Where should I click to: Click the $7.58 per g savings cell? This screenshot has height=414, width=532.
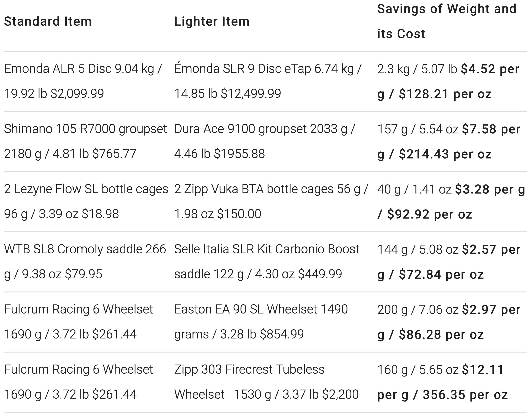(449, 142)
